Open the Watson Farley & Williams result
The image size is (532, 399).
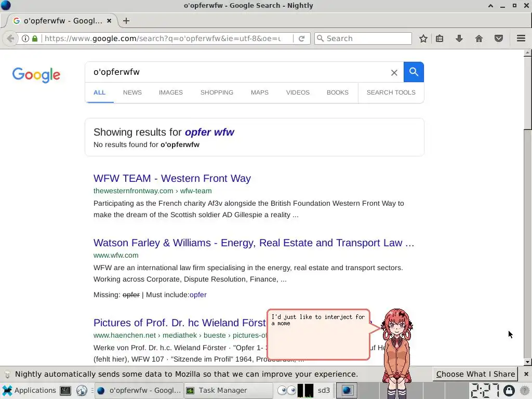tap(254, 243)
